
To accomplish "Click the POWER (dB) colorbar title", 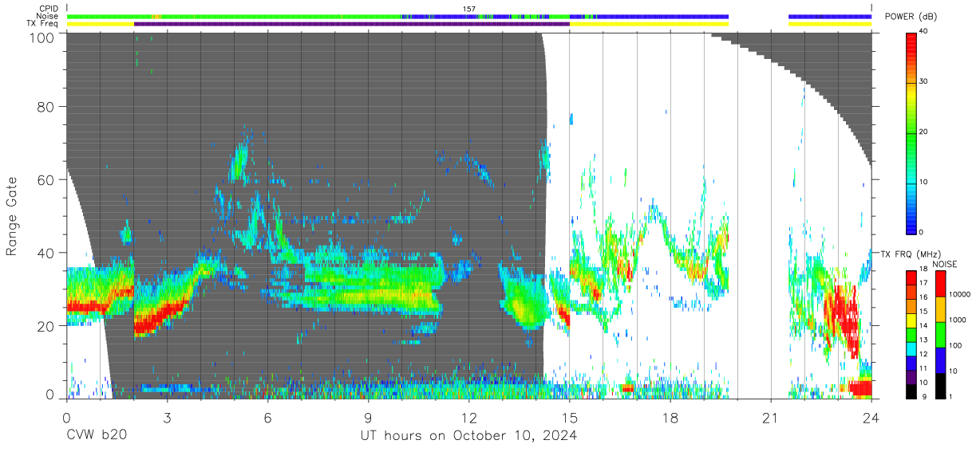I will [911, 17].
